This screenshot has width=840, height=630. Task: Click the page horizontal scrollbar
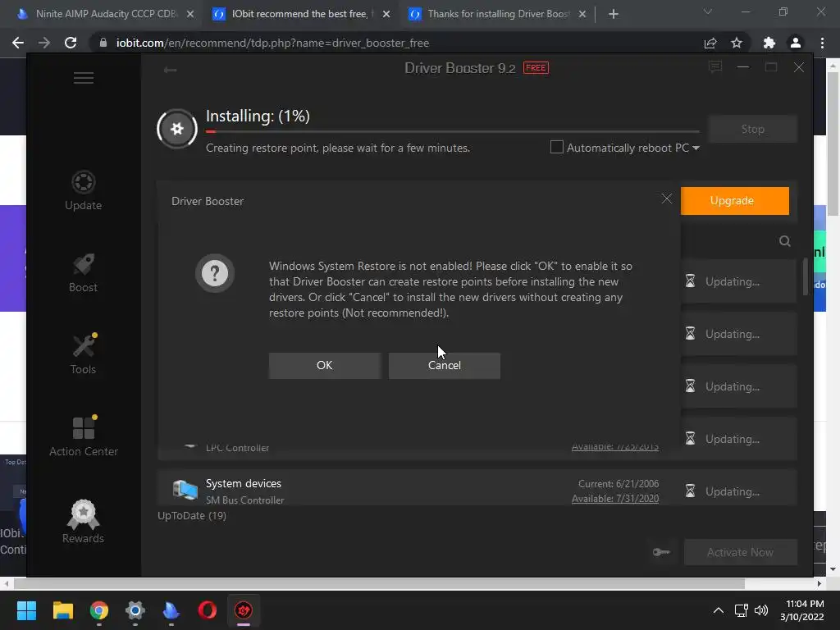(x=379, y=583)
